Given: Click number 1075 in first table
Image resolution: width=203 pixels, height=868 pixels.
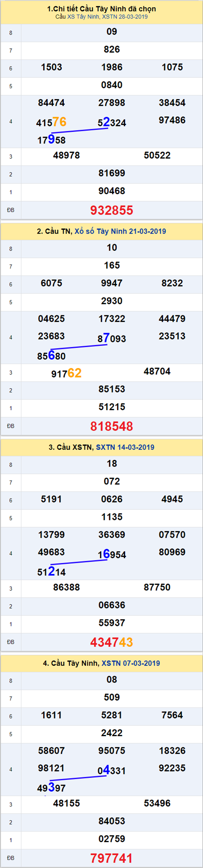Looking at the screenshot, I should pyautogui.click(x=172, y=67).
